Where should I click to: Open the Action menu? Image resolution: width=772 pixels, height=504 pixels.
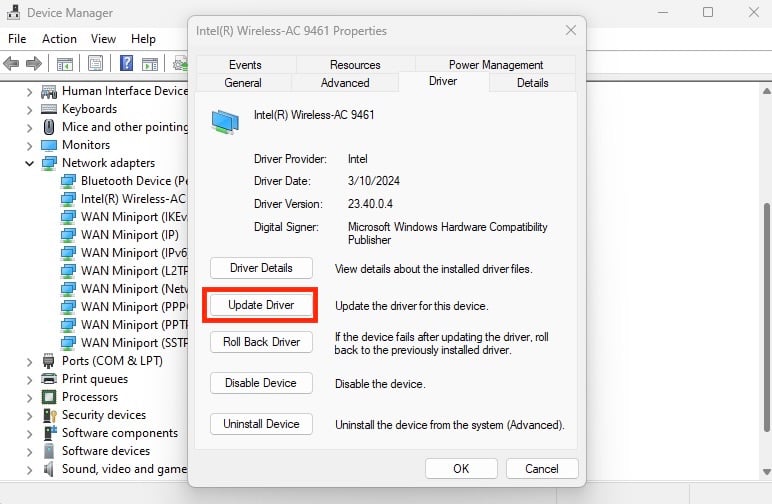[59, 38]
